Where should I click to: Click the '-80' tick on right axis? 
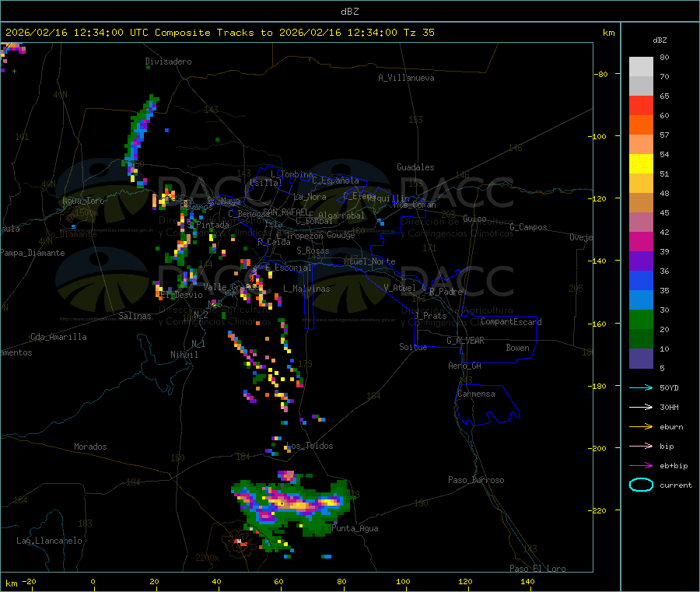coord(602,74)
